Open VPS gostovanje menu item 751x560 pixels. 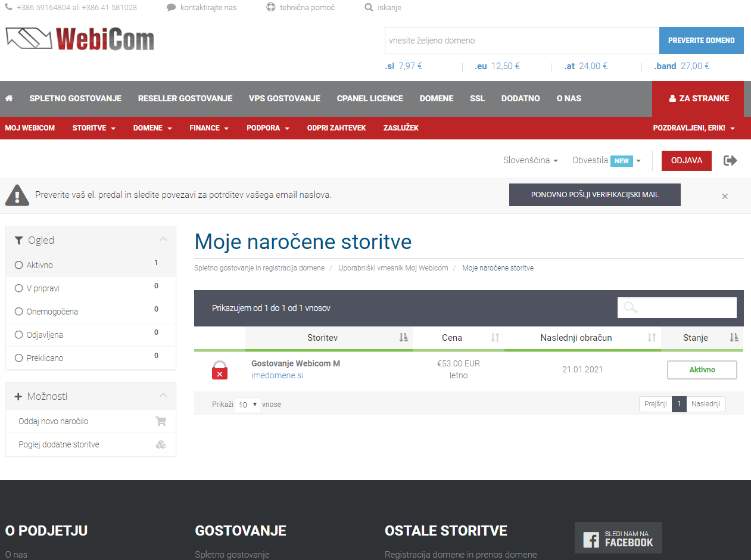285,98
